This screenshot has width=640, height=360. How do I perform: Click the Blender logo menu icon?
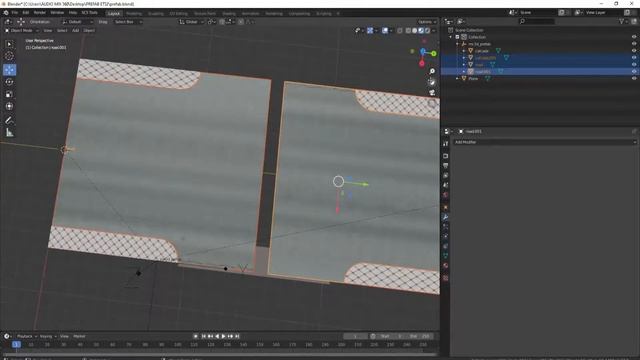pos(6,13)
